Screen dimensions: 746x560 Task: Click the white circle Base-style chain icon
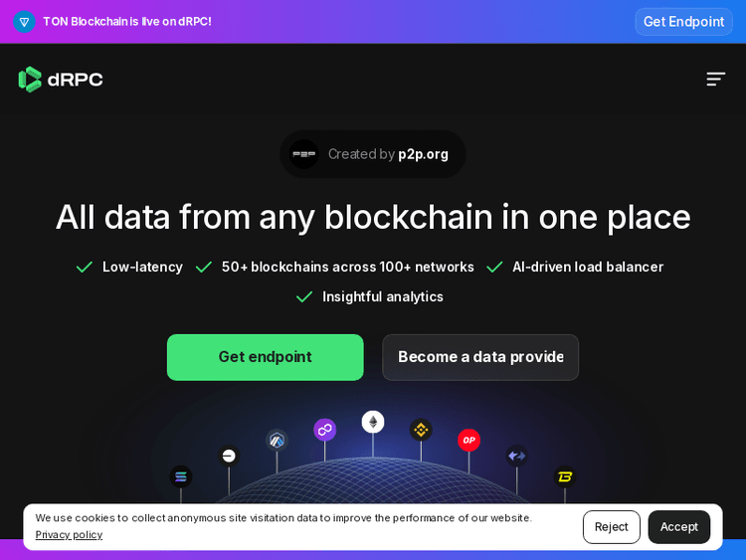(229, 456)
